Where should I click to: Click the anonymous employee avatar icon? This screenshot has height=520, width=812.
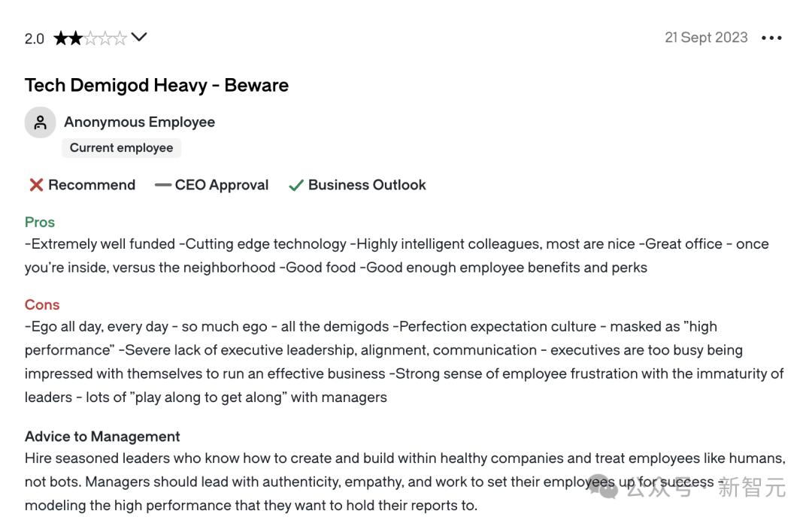coord(40,122)
